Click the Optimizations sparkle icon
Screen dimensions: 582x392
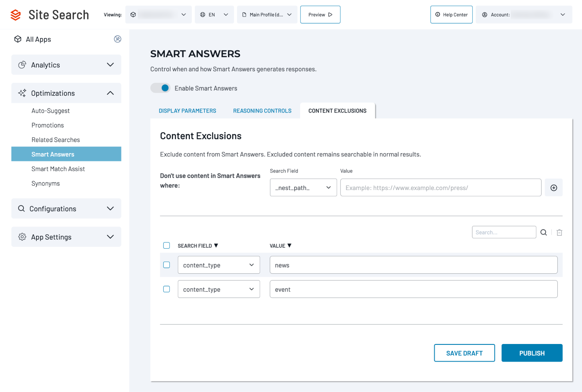point(22,93)
